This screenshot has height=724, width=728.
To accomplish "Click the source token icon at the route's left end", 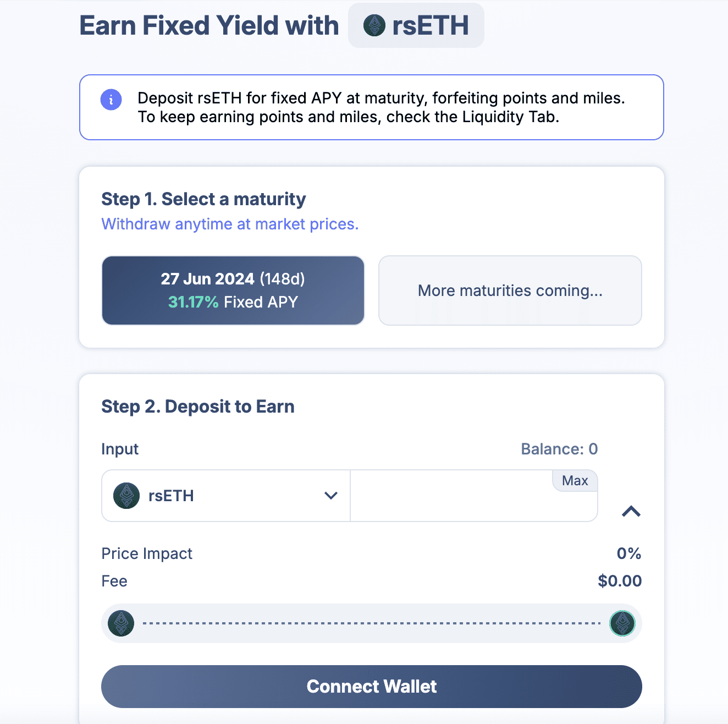I will click(x=122, y=623).
